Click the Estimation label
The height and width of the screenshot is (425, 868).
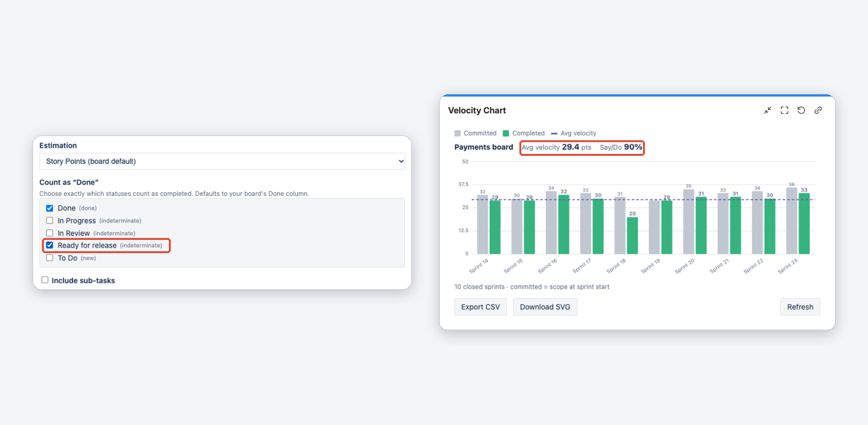pos(58,145)
